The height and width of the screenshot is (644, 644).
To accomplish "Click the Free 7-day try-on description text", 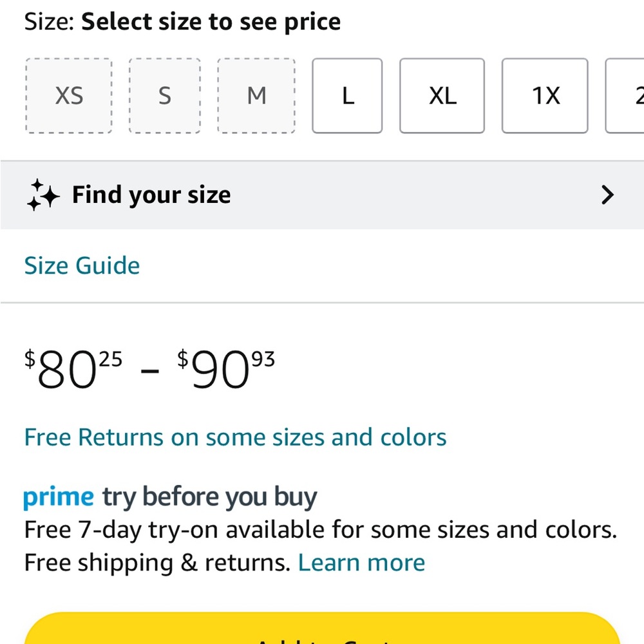I will click(320, 530).
